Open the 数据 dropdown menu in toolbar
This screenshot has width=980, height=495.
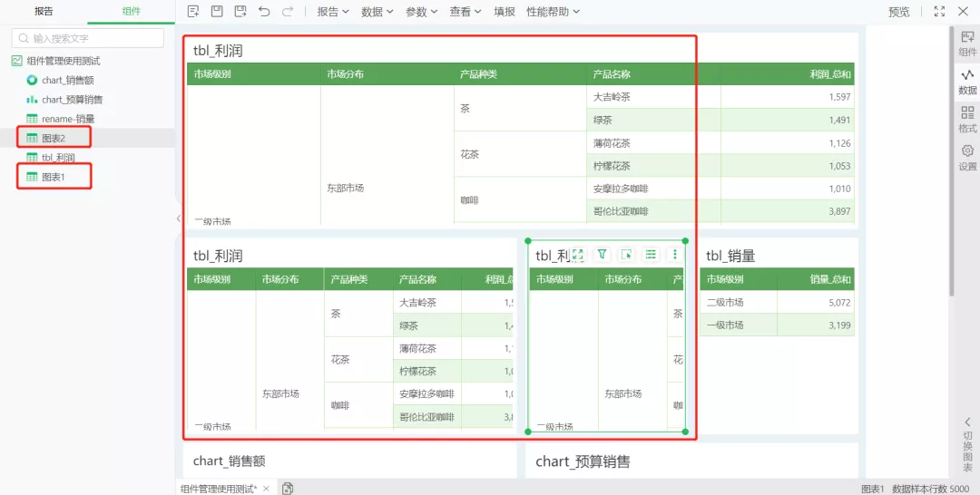(377, 11)
